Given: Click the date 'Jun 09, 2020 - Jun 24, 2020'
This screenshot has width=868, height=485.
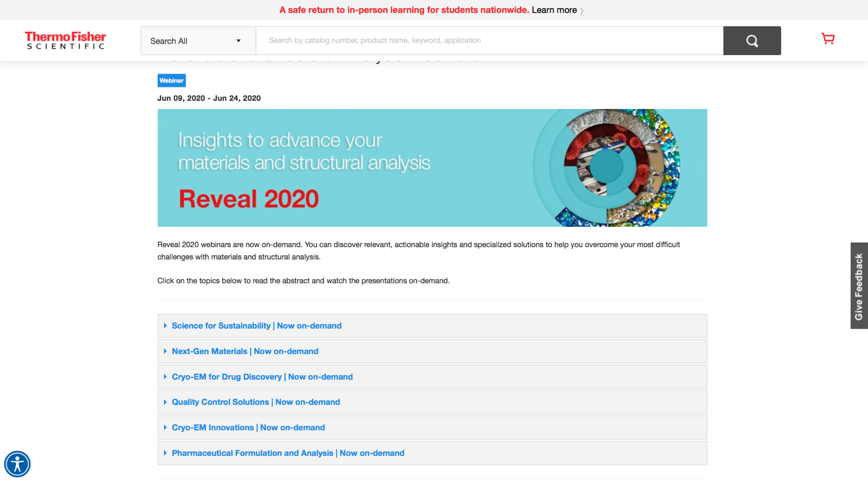Looking at the screenshot, I should coord(209,98).
